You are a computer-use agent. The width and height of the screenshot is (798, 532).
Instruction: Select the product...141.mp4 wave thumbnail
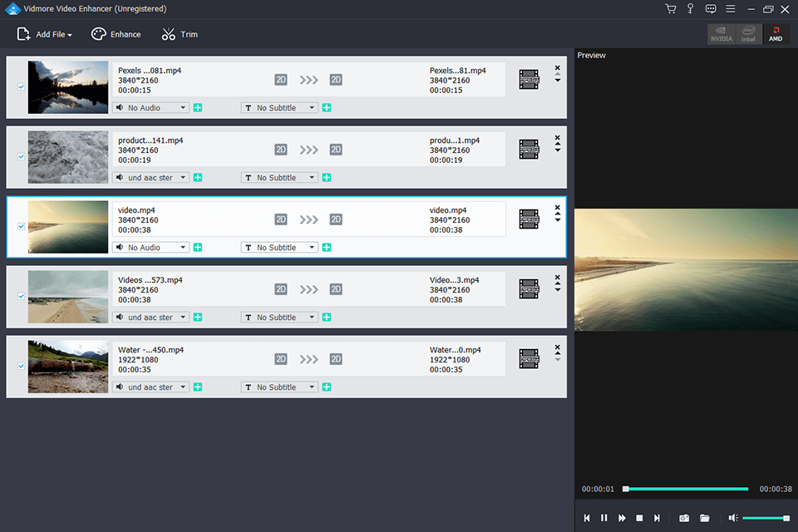point(68,157)
